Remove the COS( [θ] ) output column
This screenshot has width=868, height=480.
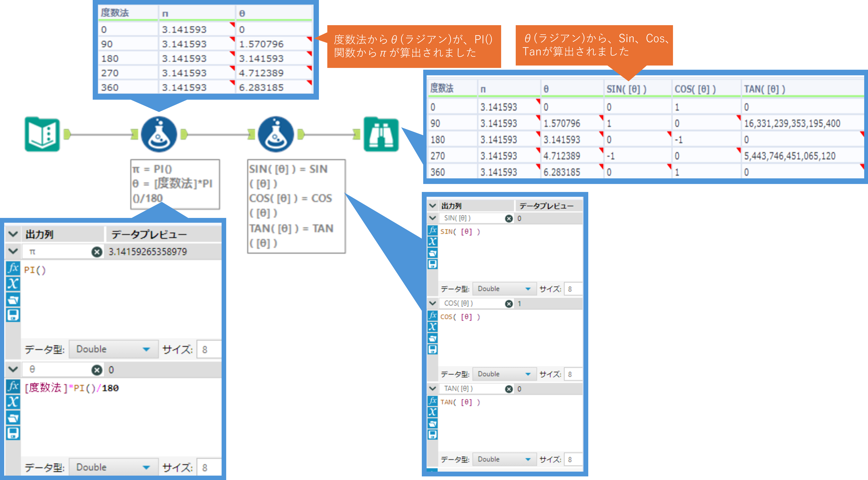509,303
